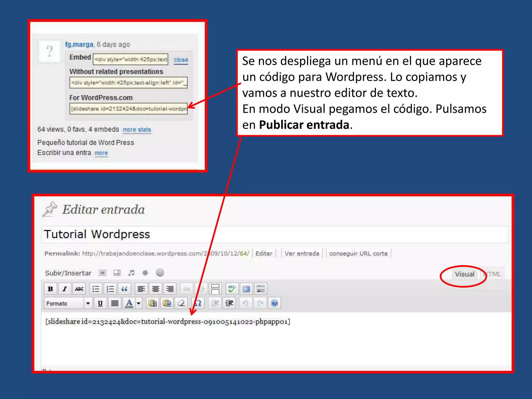Click the slideshare shortcode in editor body
The height and width of the screenshot is (399, 532).
168,322
